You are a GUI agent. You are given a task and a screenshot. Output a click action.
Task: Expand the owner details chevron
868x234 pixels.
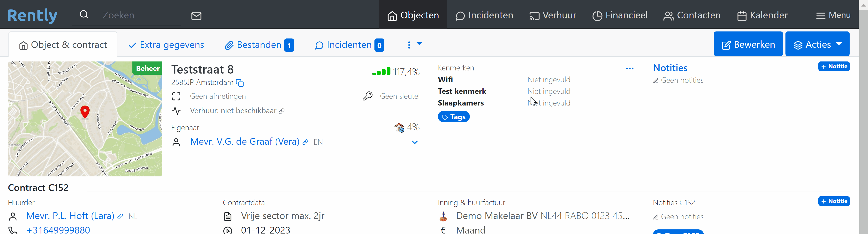click(x=415, y=143)
